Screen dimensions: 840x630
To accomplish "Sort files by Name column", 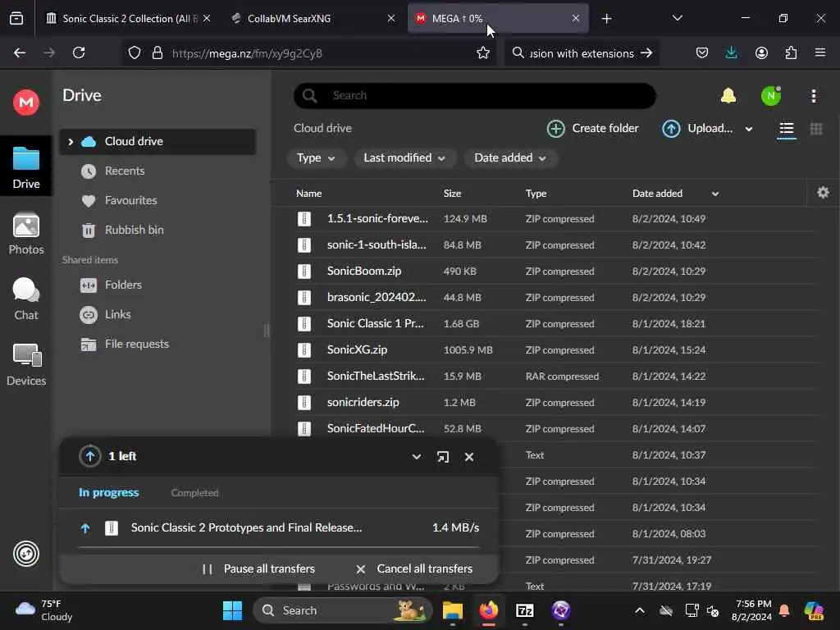I will [x=309, y=194].
